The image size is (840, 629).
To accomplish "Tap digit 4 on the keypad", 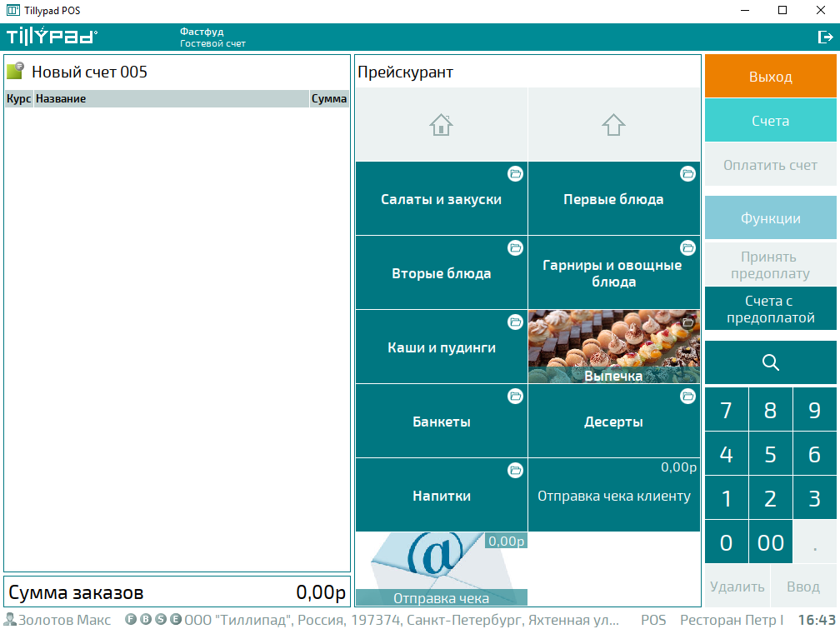I will coord(726,454).
